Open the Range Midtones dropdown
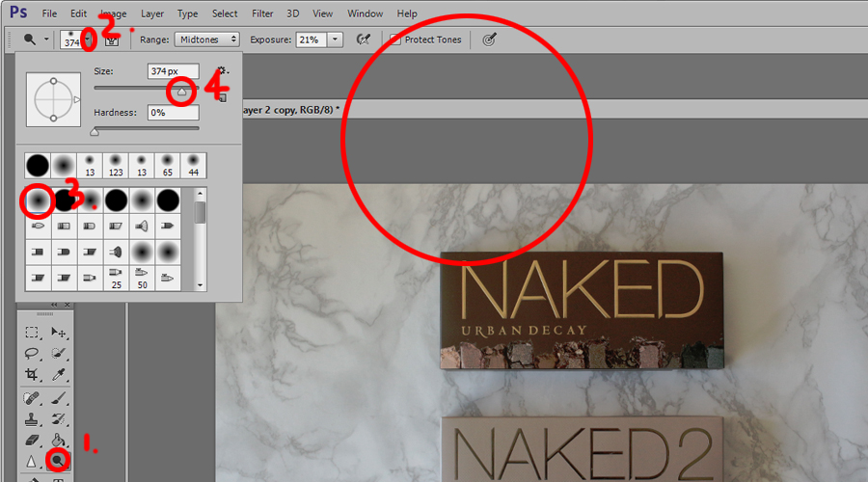Screen dimensions: 868x482 click(x=207, y=40)
